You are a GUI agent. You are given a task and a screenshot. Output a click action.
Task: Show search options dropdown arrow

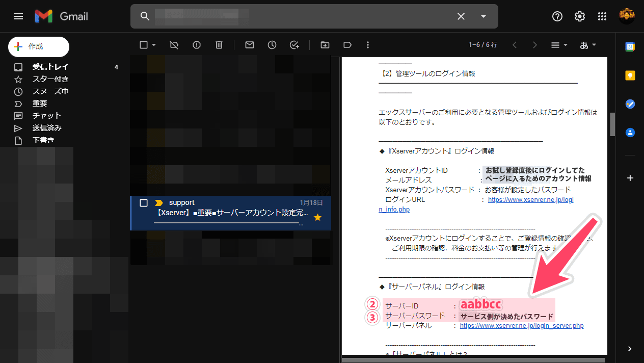point(484,16)
